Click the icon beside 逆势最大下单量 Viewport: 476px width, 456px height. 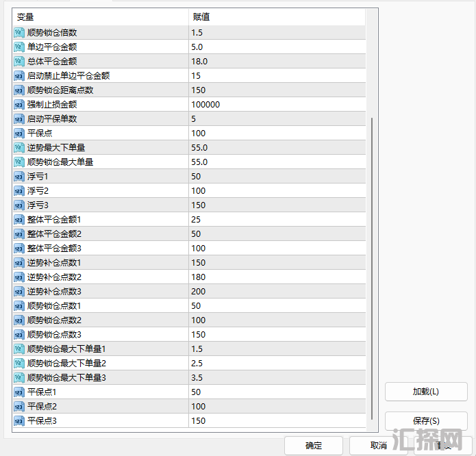click(18, 148)
